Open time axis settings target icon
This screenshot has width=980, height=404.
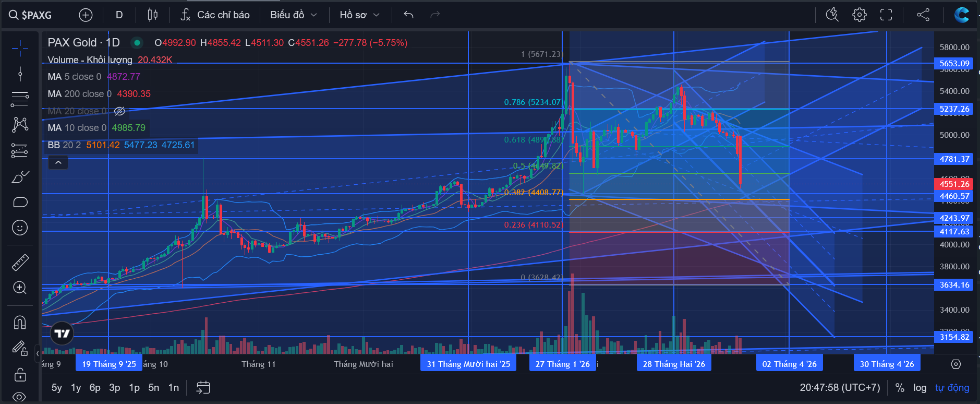[956, 364]
